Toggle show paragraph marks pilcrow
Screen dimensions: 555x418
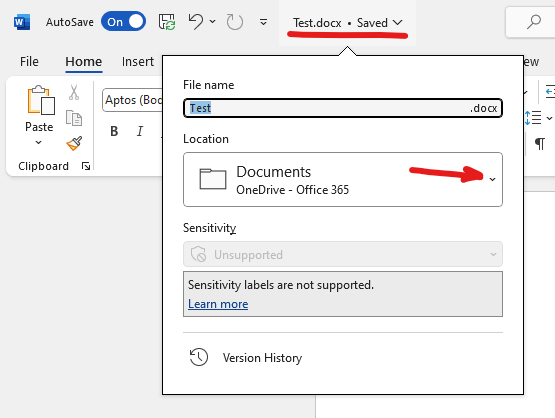click(x=540, y=144)
